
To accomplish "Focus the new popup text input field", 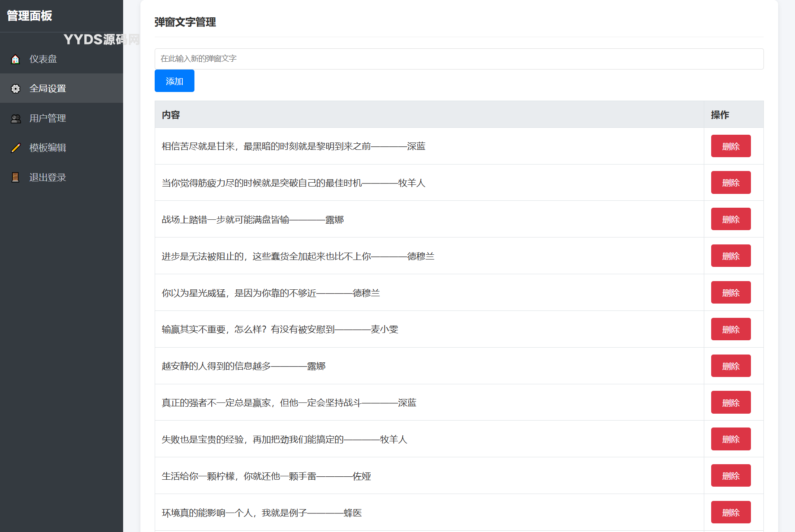I will pyautogui.click(x=459, y=59).
